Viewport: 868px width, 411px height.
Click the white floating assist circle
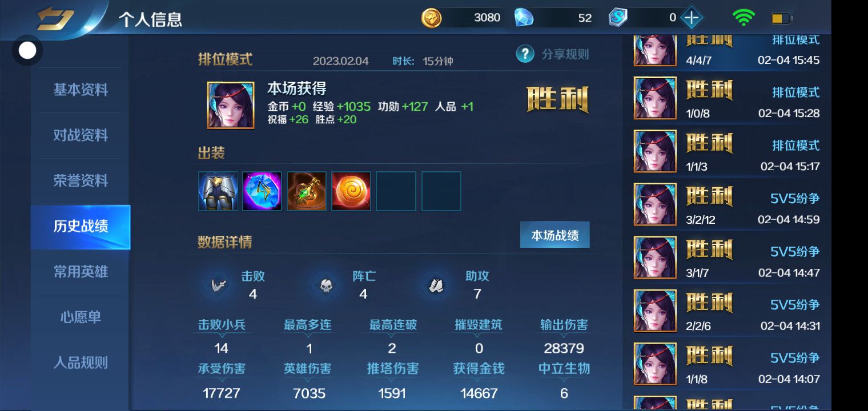pos(27,51)
